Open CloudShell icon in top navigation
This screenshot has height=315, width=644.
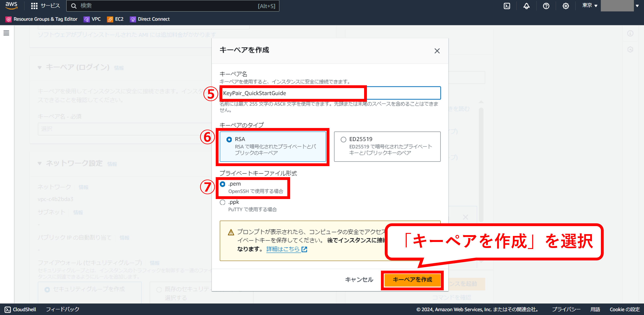506,6
